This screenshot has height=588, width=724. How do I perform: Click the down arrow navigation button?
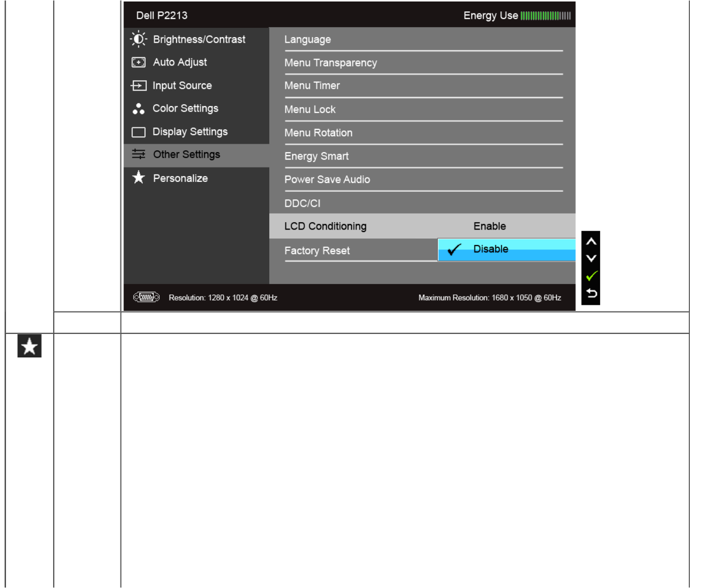pos(591,258)
